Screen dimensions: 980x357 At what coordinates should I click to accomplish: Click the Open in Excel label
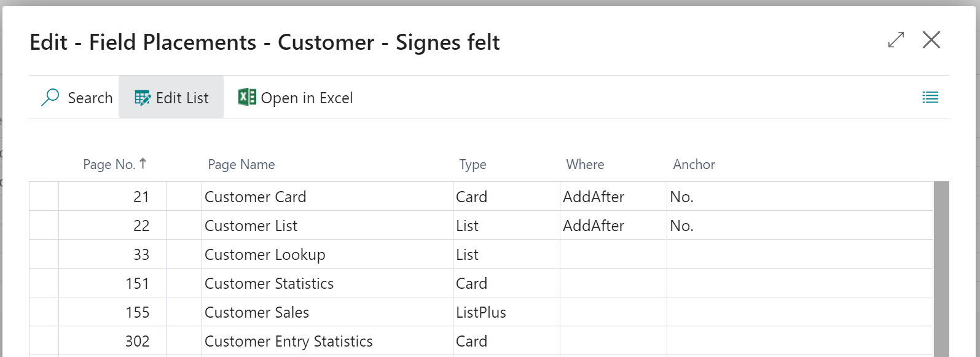(x=307, y=98)
